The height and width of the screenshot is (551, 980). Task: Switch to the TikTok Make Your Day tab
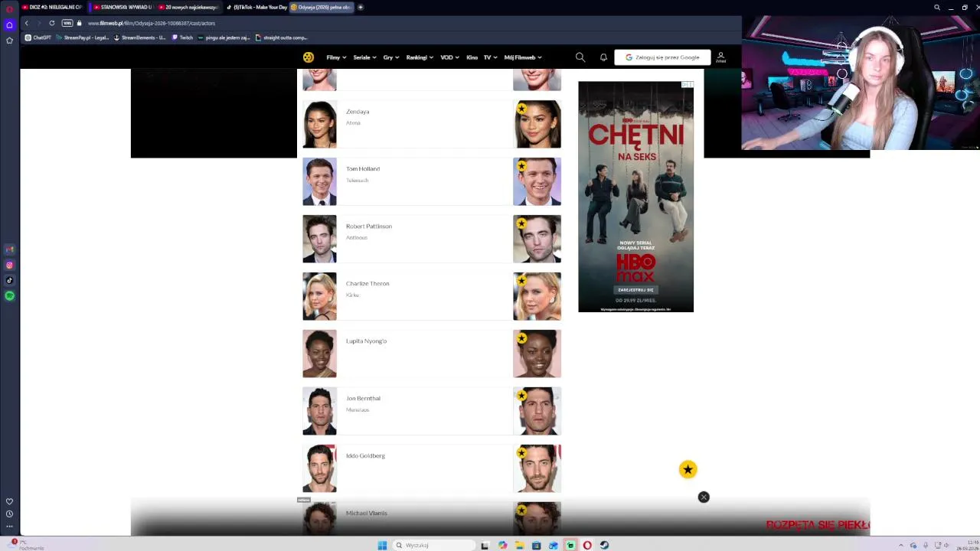click(256, 7)
